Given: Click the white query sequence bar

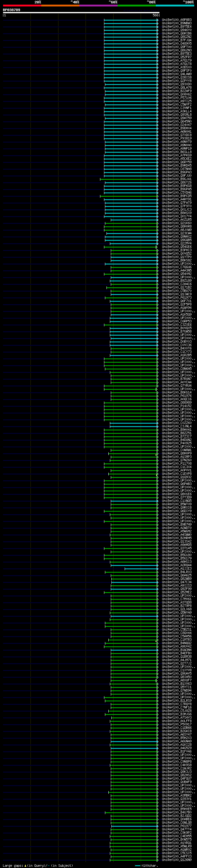Looking at the screenshot, I should coord(81,13).
